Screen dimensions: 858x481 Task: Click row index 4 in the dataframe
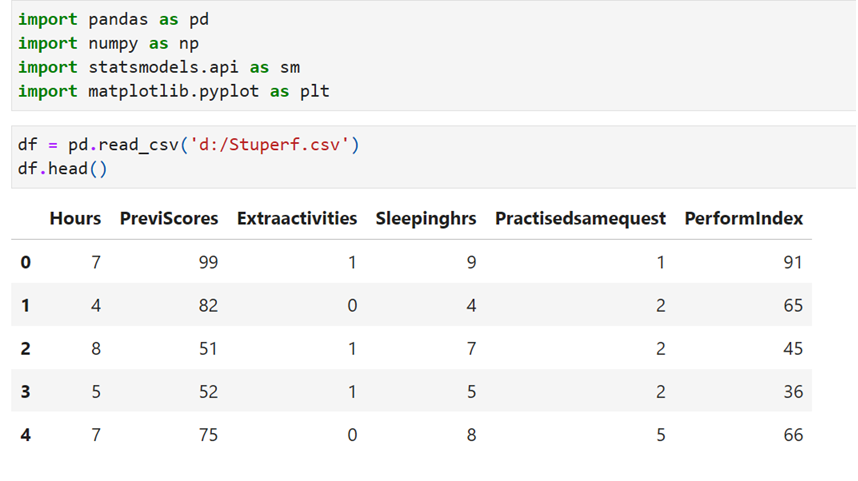[x=25, y=435]
